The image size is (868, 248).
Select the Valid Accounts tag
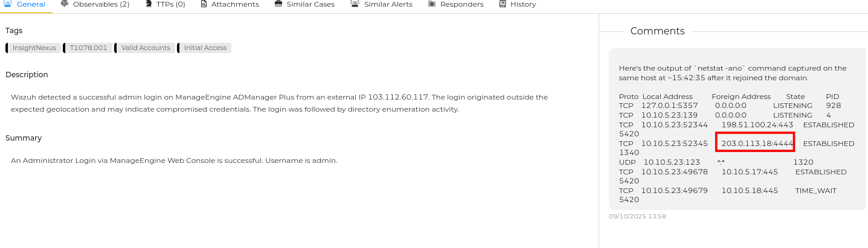[x=146, y=48]
